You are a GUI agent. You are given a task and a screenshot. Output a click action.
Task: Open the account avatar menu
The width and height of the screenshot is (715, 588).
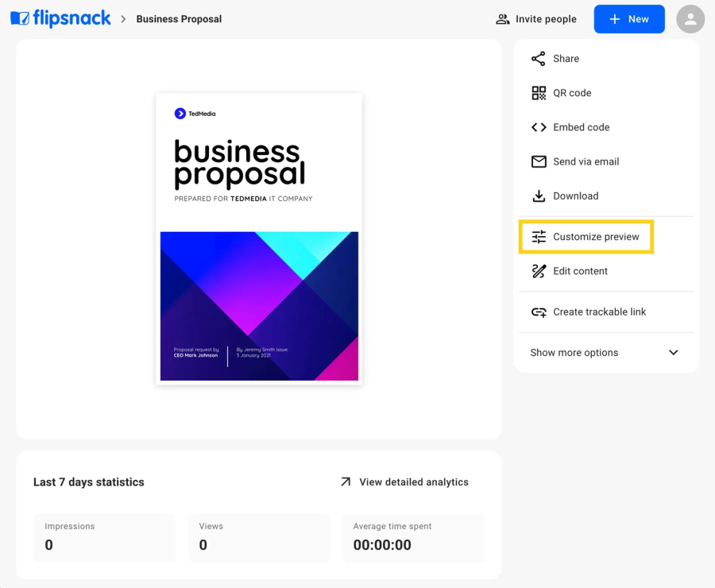[690, 18]
